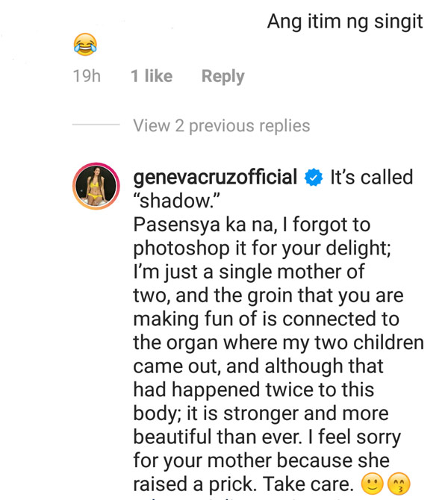Click the quoted word "shadow."

[x=176, y=201]
